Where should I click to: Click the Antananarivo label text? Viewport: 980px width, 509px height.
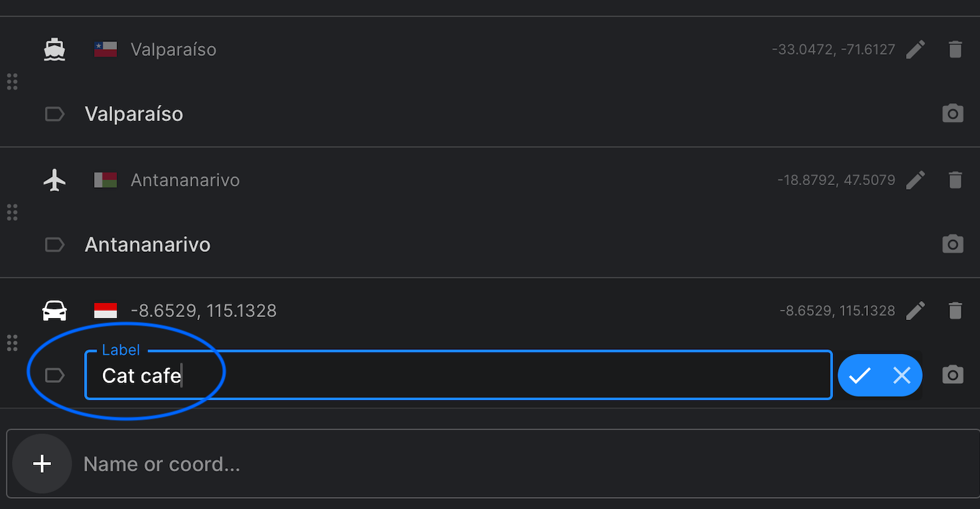coord(148,244)
